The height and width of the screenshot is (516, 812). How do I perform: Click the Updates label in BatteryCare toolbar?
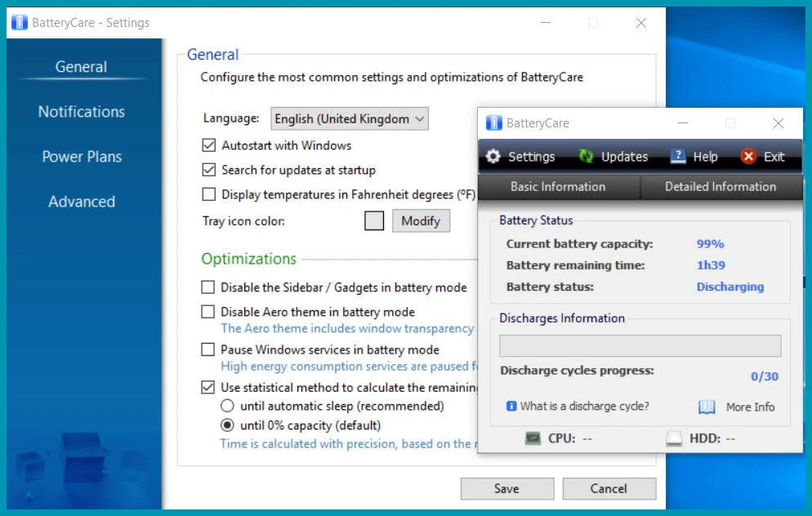[x=625, y=156]
